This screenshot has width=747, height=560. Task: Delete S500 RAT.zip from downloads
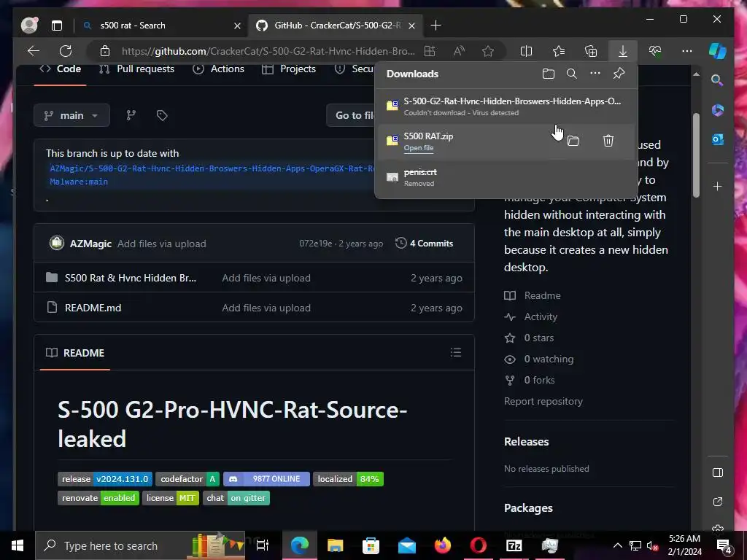(x=608, y=141)
